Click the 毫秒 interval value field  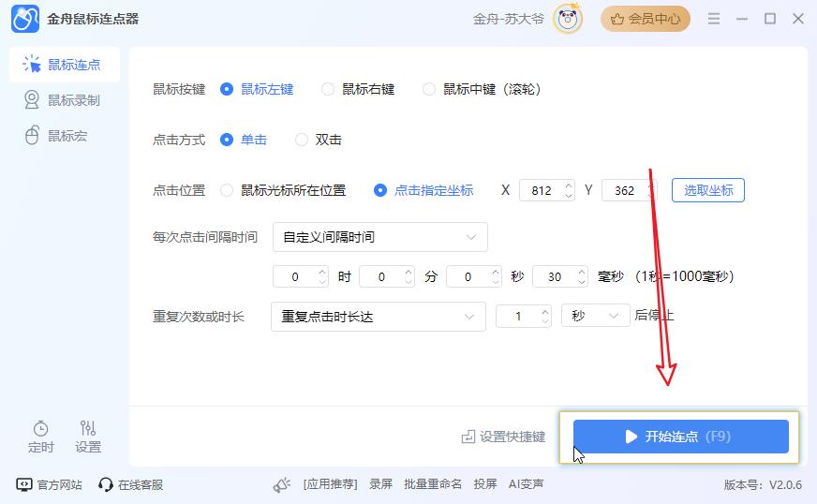point(553,276)
